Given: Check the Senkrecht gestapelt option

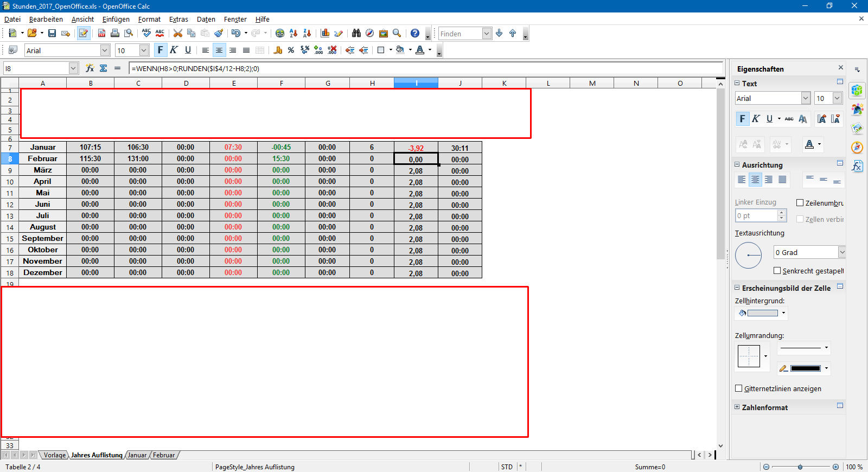Looking at the screenshot, I should [x=777, y=271].
